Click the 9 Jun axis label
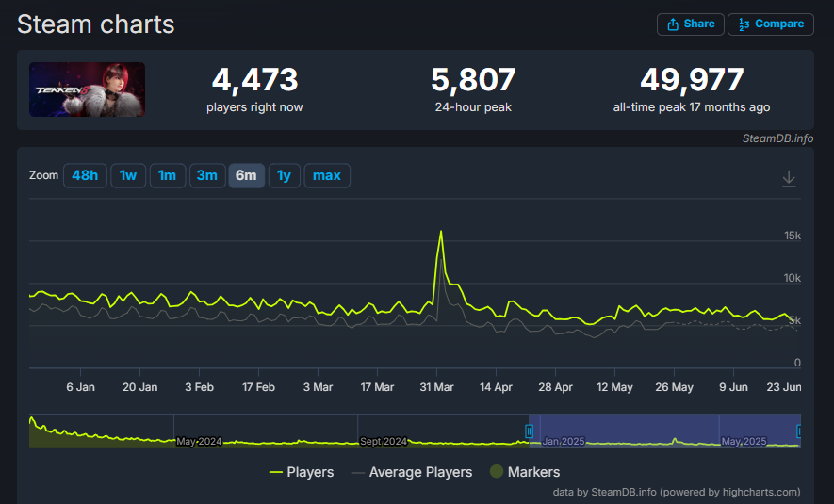834x504 pixels. [733, 387]
